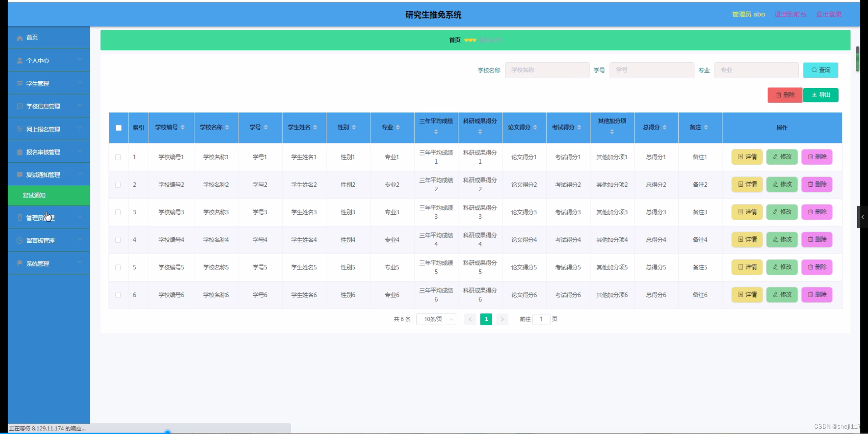Click the 学校名称 search input field
Viewport: 868px width, 434px height.
547,70
